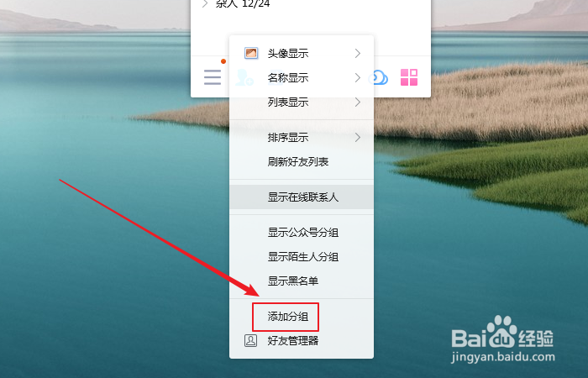Viewport: 588px width, 378px height.
Task: Expand the 列表显示 submenu arrow
Action: click(357, 102)
